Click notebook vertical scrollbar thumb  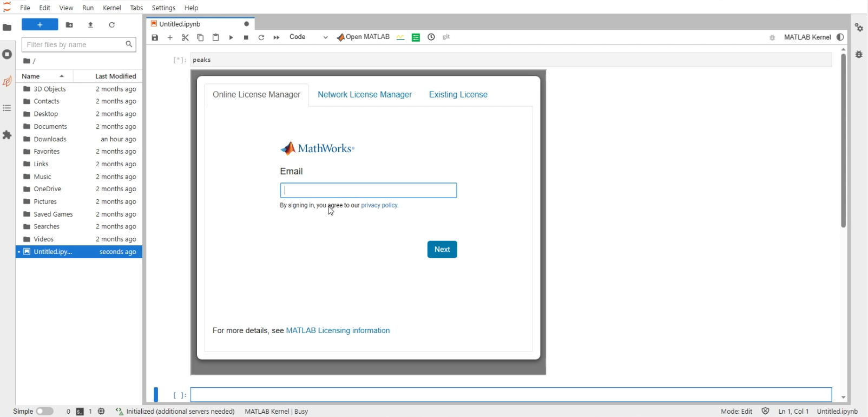(844, 141)
